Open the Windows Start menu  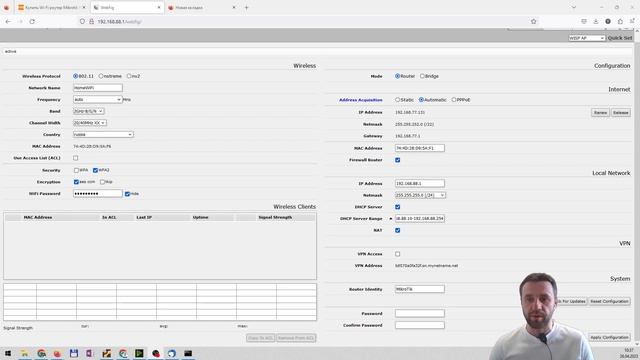[8, 353]
